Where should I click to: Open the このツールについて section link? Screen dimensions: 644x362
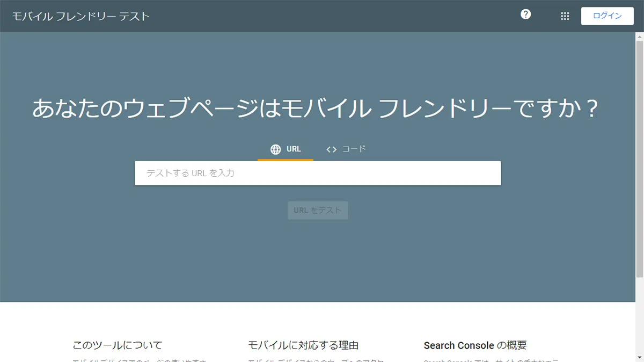click(x=118, y=345)
